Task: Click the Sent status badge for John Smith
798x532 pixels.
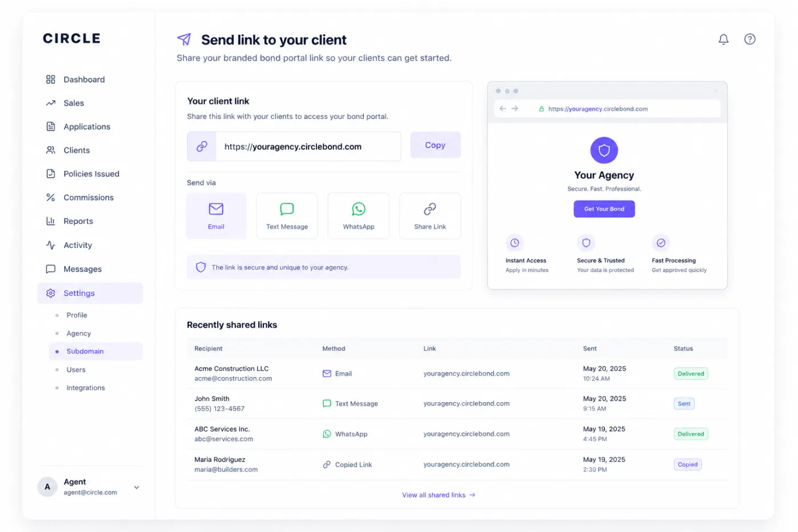Action: pos(684,404)
